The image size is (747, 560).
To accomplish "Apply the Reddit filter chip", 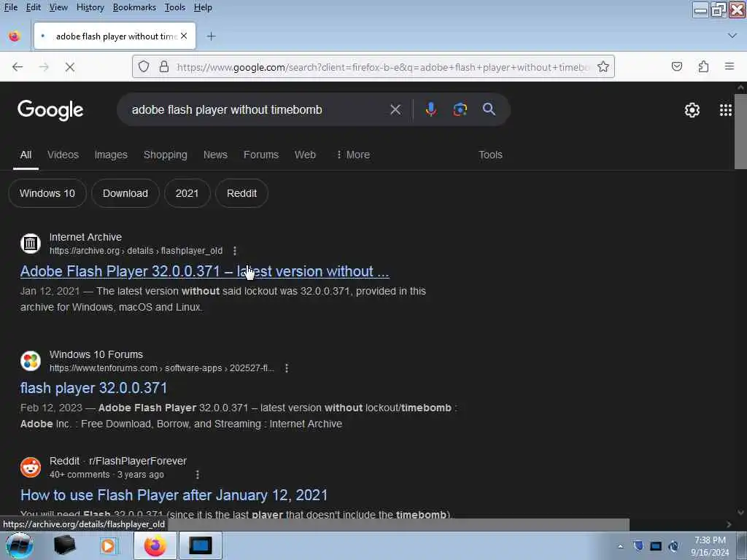I will click(241, 193).
